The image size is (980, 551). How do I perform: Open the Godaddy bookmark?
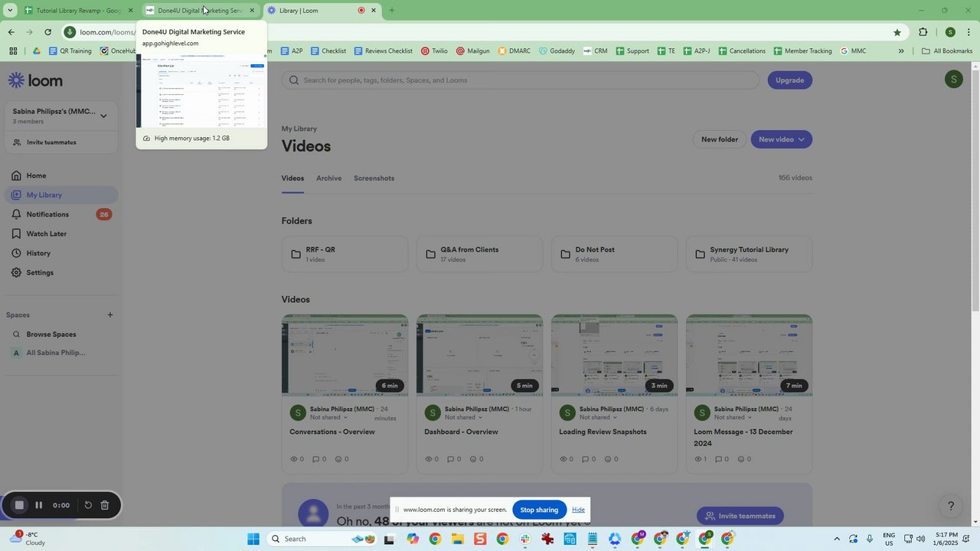click(x=557, y=51)
